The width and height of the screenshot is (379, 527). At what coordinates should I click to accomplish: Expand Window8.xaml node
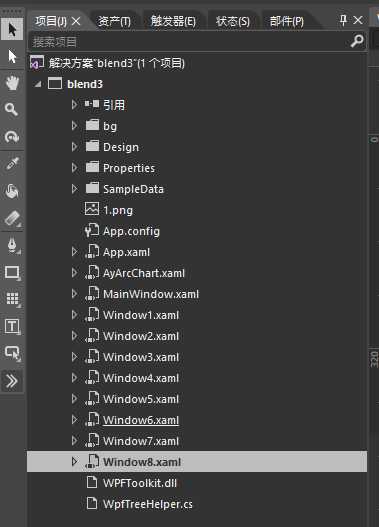tap(75, 461)
